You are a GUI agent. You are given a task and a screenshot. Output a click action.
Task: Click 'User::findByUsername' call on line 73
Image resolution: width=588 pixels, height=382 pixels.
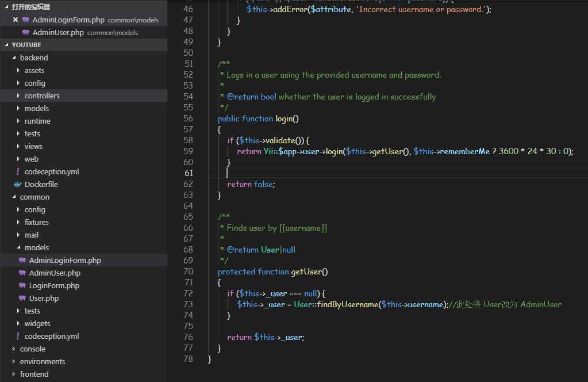click(336, 304)
